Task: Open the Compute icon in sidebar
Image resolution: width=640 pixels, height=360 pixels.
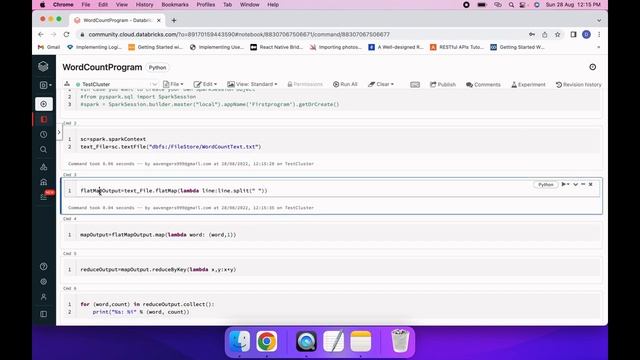Action: click(x=44, y=182)
